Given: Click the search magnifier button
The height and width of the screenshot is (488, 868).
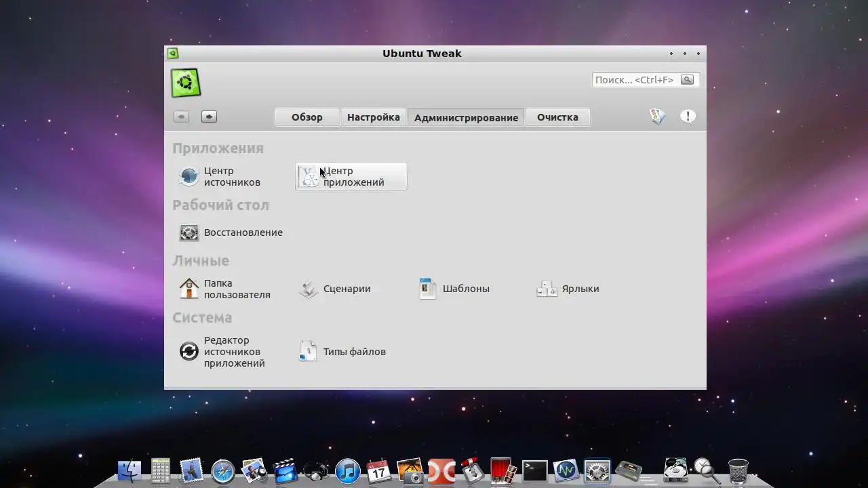Looking at the screenshot, I should [x=688, y=80].
